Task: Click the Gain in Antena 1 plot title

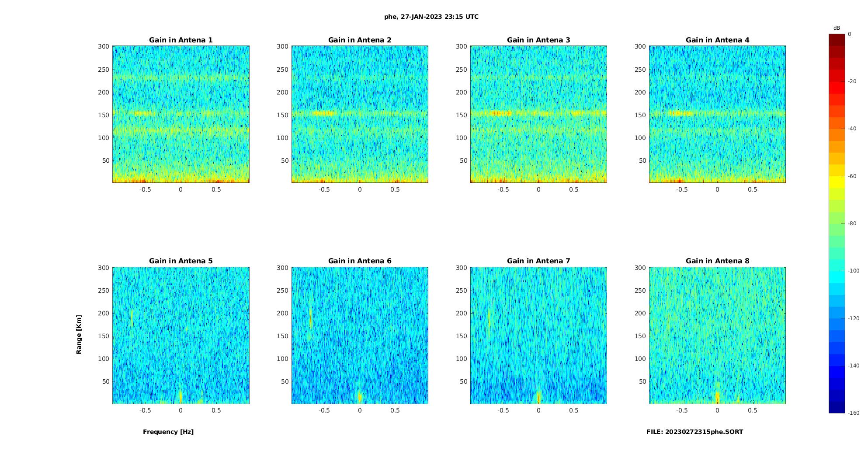Action: (181, 40)
